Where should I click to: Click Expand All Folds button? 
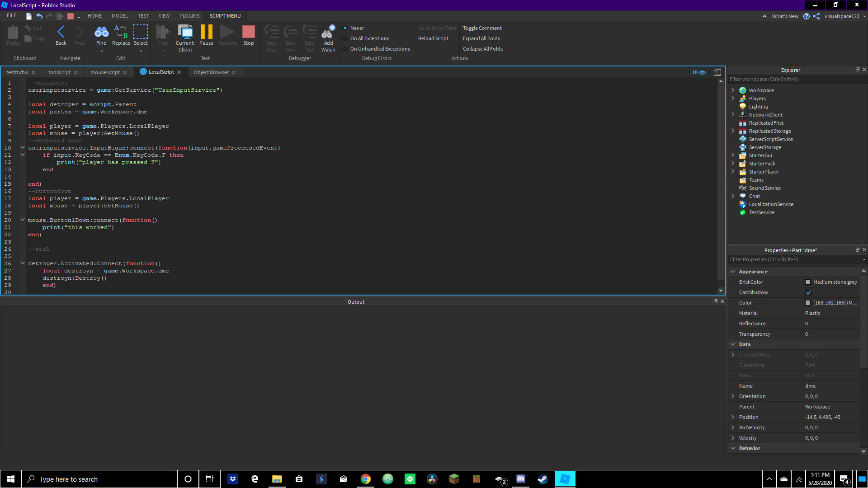pyautogui.click(x=481, y=38)
